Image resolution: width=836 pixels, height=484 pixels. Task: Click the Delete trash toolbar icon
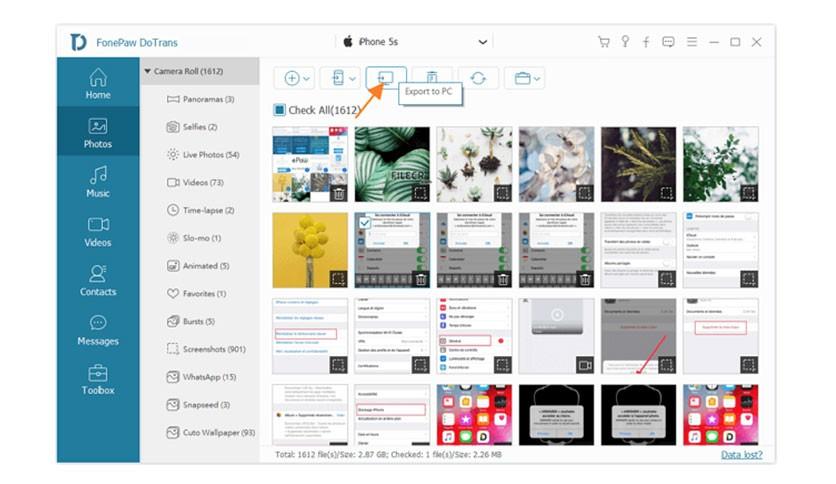(x=432, y=78)
